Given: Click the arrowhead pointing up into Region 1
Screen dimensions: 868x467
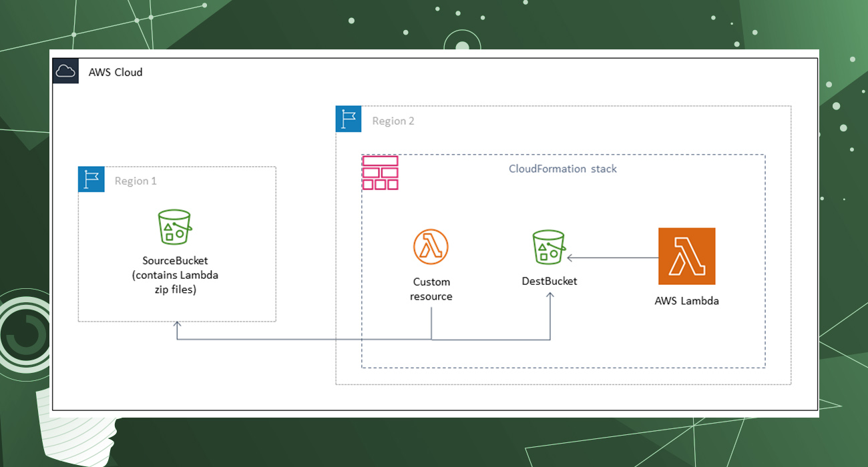Looking at the screenshot, I should click(177, 325).
